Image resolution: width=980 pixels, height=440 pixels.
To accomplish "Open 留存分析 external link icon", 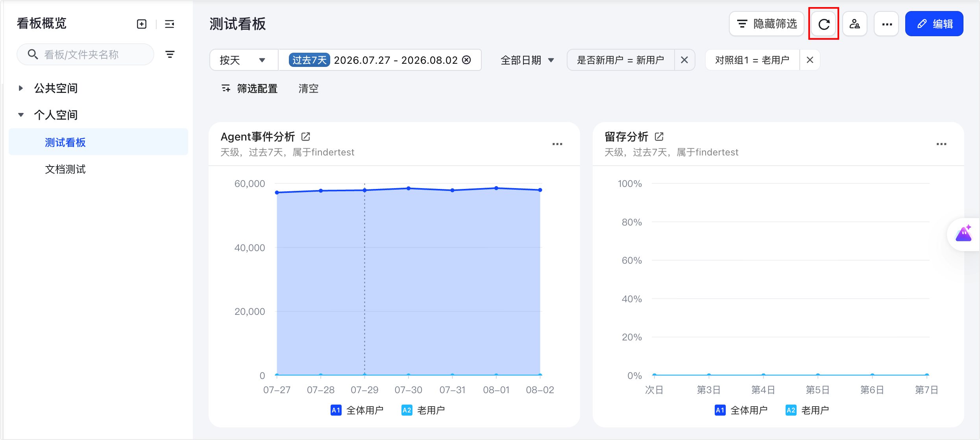I will pos(659,137).
